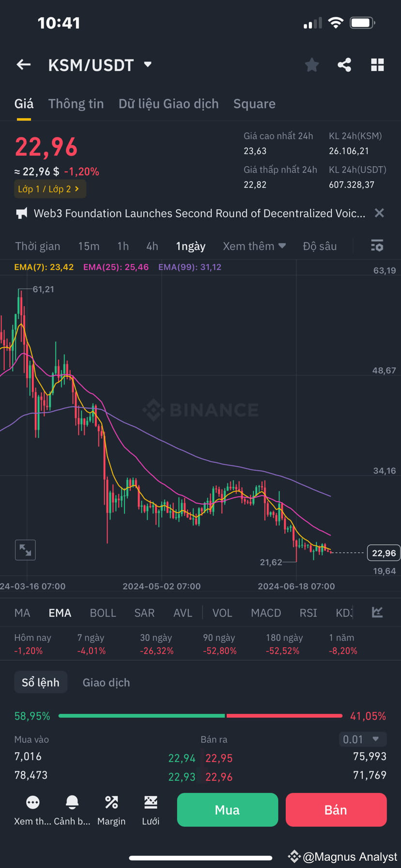Open chart settings icon
The width and height of the screenshot is (401, 868).
[x=377, y=246]
